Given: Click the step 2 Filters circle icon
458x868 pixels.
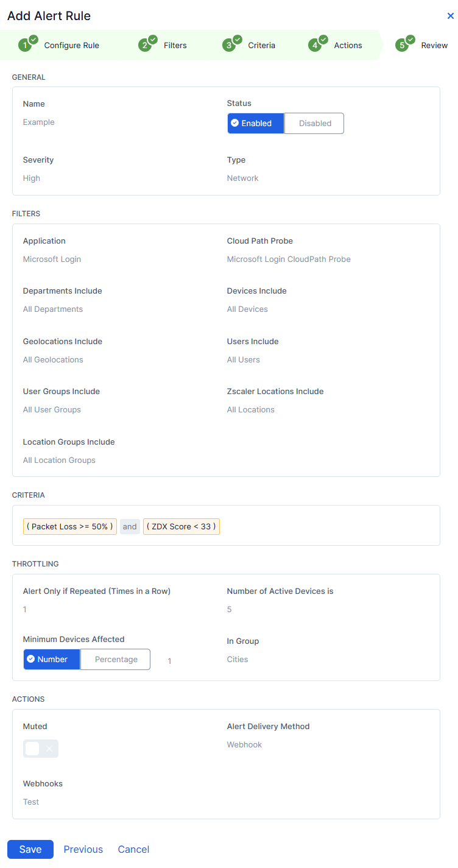Looking at the screenshot, I should [145, 45].
